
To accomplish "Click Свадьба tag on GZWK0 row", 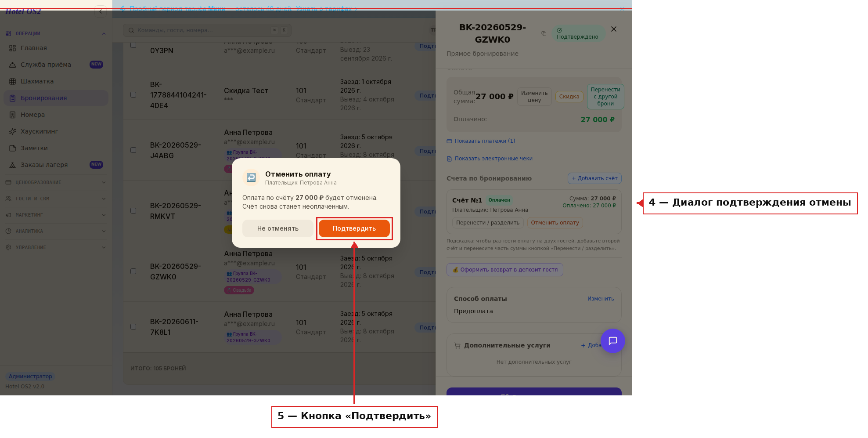I will [239, 290].
